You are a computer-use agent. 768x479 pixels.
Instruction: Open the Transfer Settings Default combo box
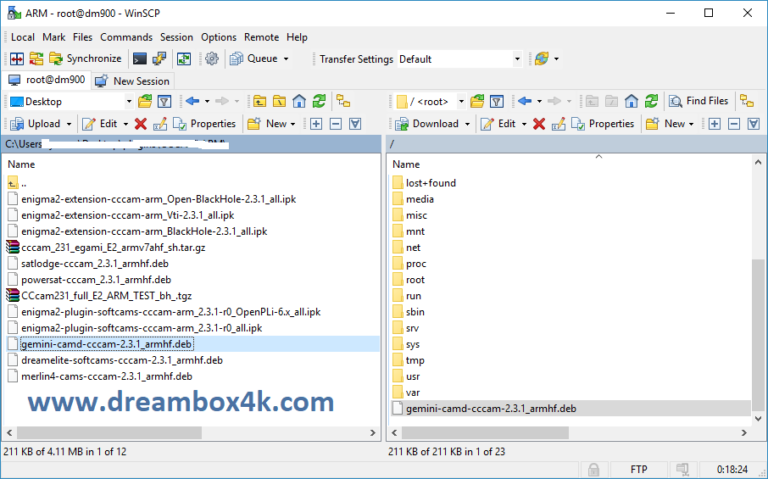459,59
